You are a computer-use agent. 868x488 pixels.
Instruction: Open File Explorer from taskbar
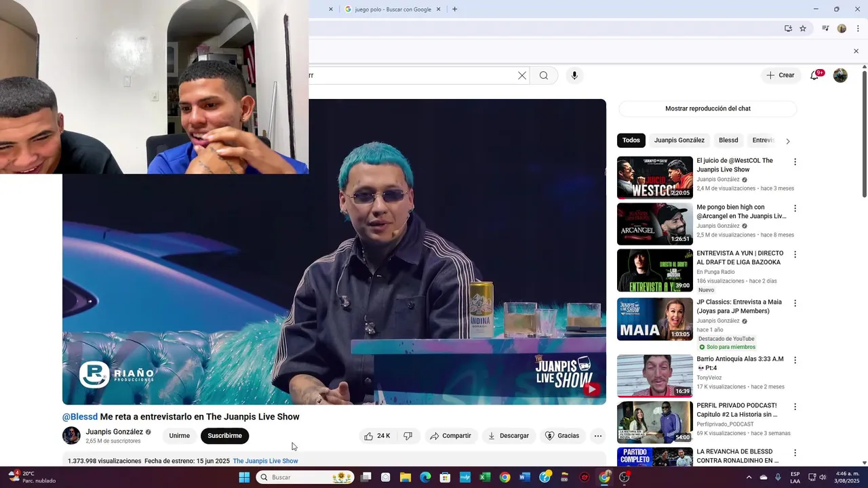click(x=406, y=477)
